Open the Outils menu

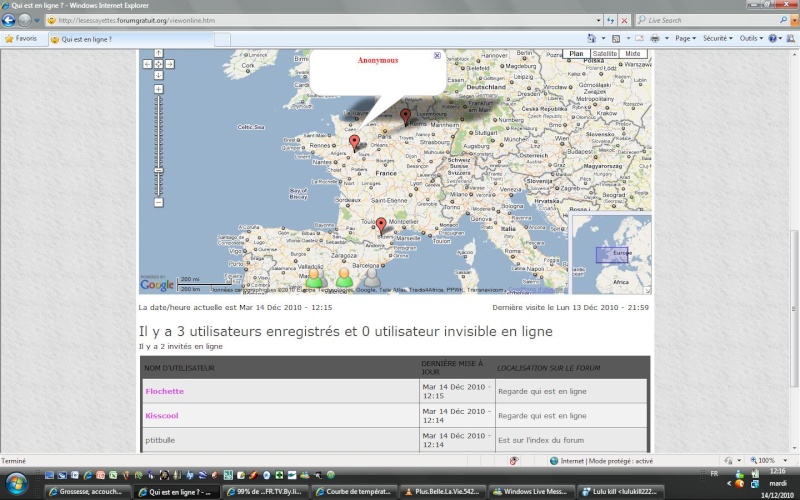(751, 38)
